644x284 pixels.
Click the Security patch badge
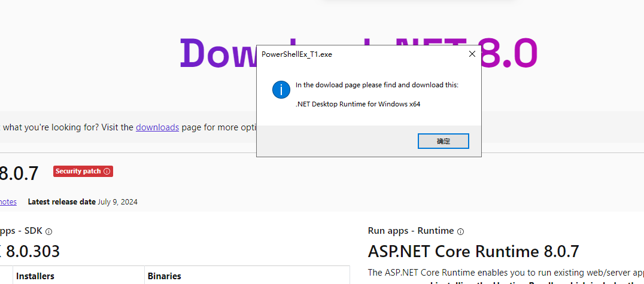pos(83,171)
